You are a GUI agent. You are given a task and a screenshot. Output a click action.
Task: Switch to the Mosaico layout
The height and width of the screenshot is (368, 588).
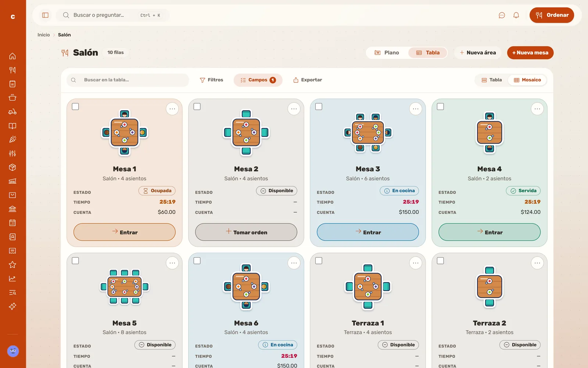tap(527, 80)
